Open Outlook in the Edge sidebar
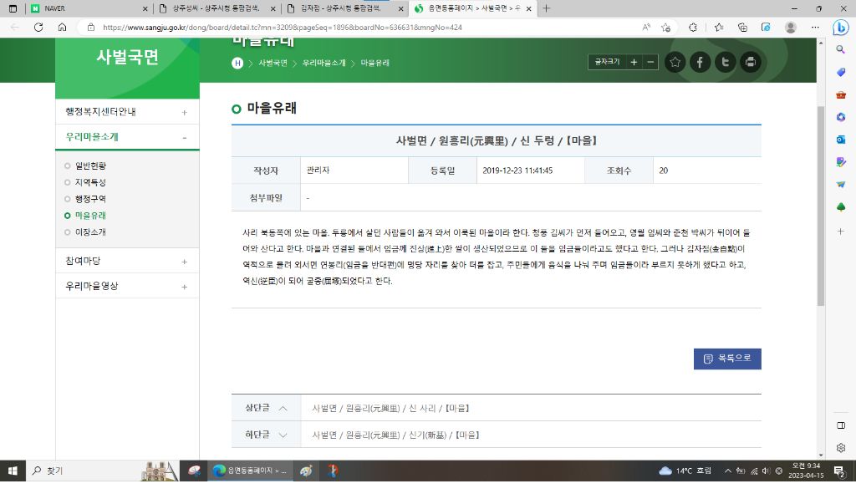This screenshot has height=504, width=856. pyautogui.click(x=841, y=140)
